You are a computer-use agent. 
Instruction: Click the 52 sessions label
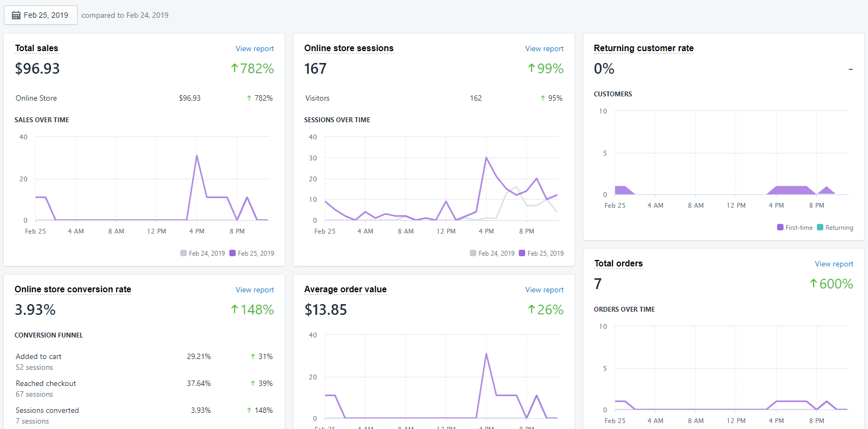click(34, 367)
